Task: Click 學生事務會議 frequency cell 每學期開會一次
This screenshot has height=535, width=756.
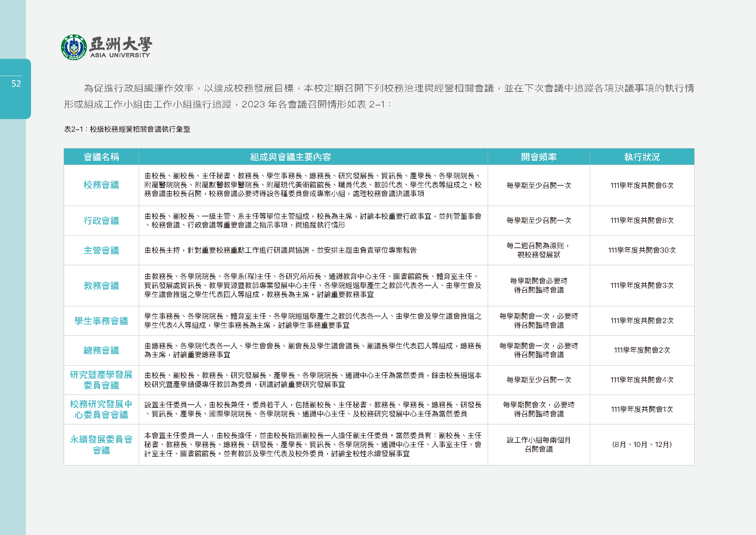Action: [539, 321]
